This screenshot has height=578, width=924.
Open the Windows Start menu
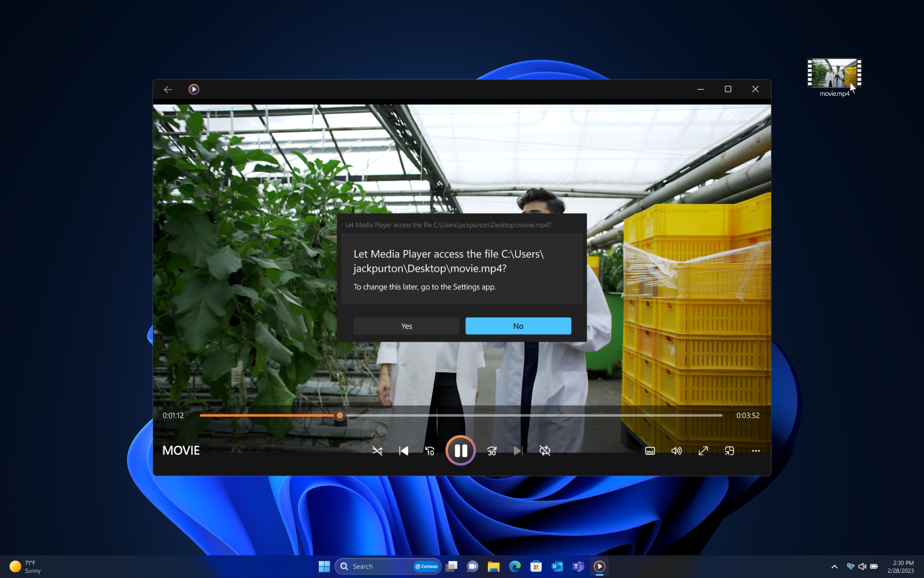click(323, 566)
